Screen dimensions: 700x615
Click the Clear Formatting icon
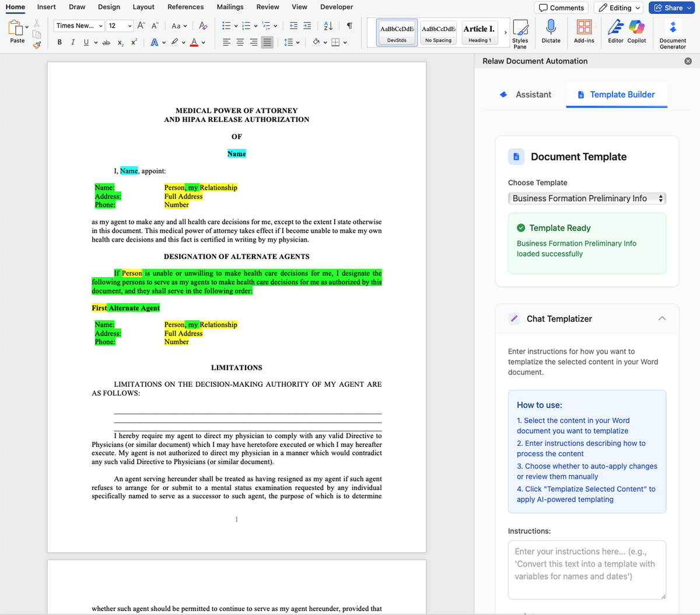(203, 26)
